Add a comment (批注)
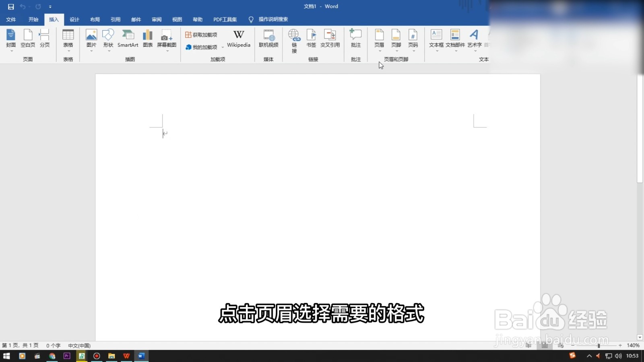 356,39
